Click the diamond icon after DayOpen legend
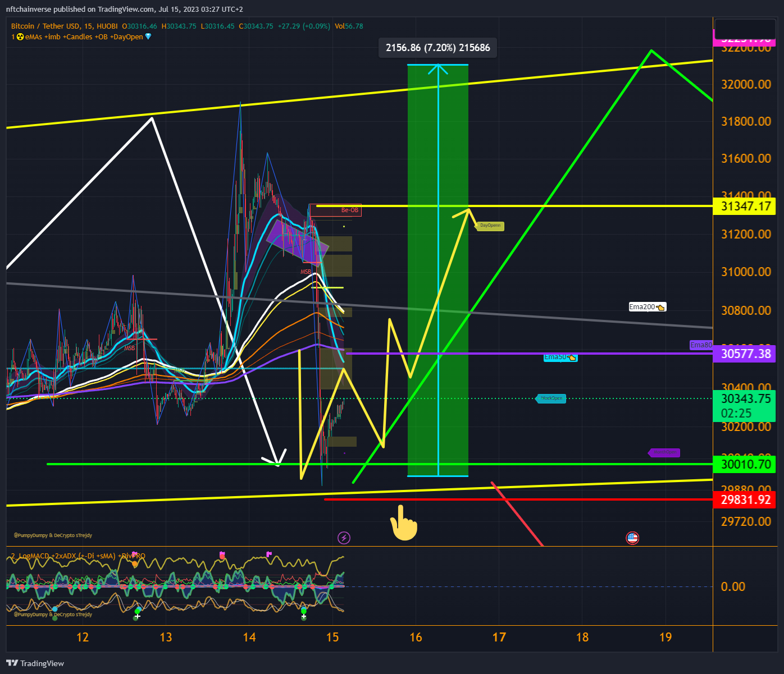Screen dimensions: 784x674 click(x=148, y=36)
